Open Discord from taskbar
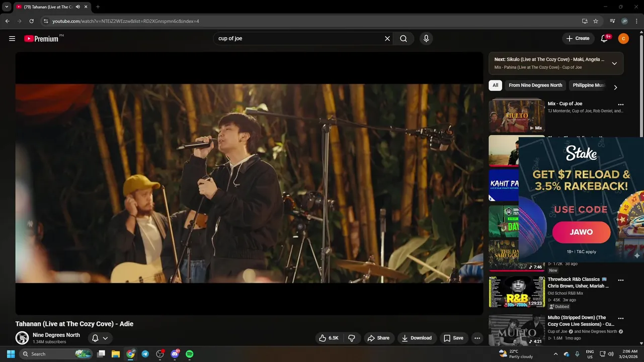644x362 pixels. pyautogui.click(x=175, y=354)
